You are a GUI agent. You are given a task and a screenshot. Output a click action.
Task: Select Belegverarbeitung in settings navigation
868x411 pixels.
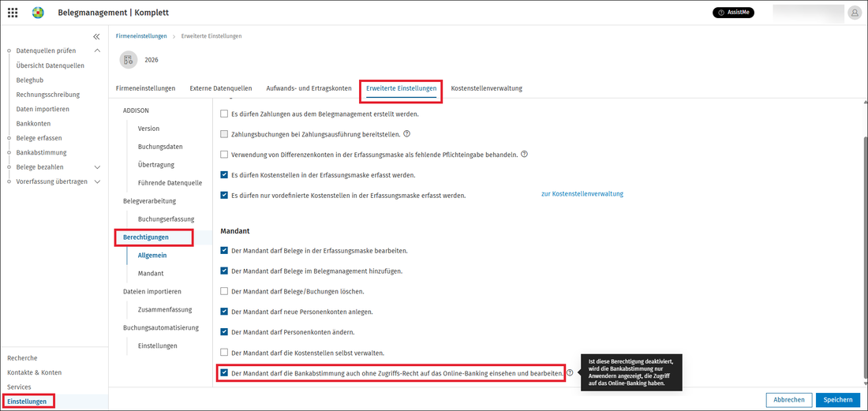pos(149,201)
